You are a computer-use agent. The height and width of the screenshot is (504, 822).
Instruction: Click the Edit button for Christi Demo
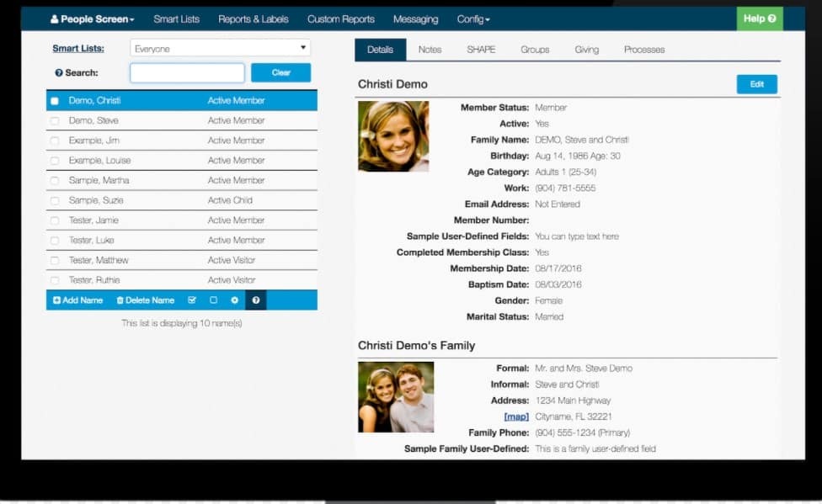click(x=756, y=84)
